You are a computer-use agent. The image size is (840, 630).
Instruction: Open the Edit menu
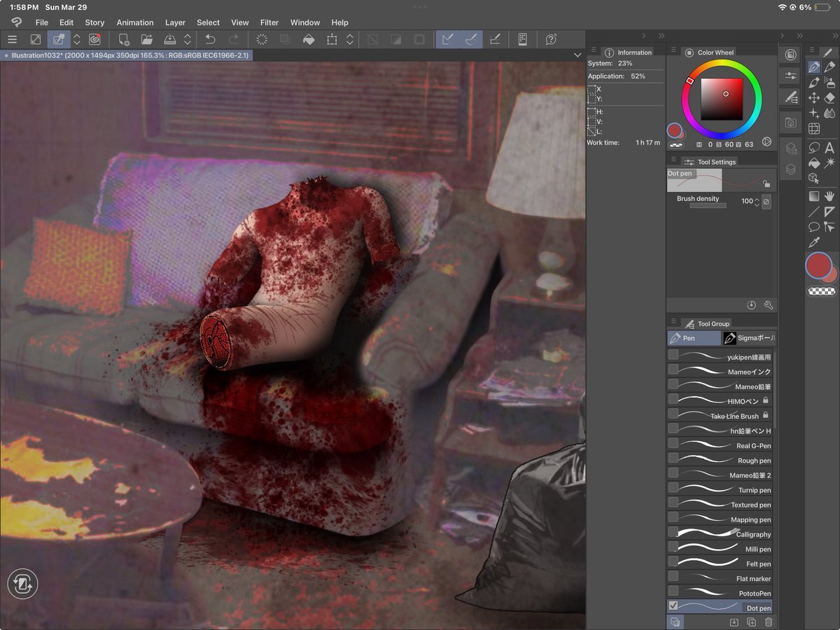point(66,22)
